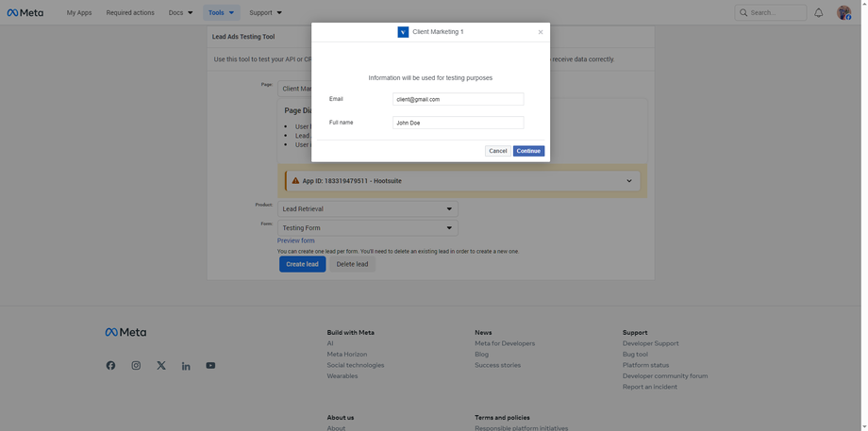The image size is (868, 431).
Task: Click the 'Build with Meta' footer heading
Action: coord(350,333)
